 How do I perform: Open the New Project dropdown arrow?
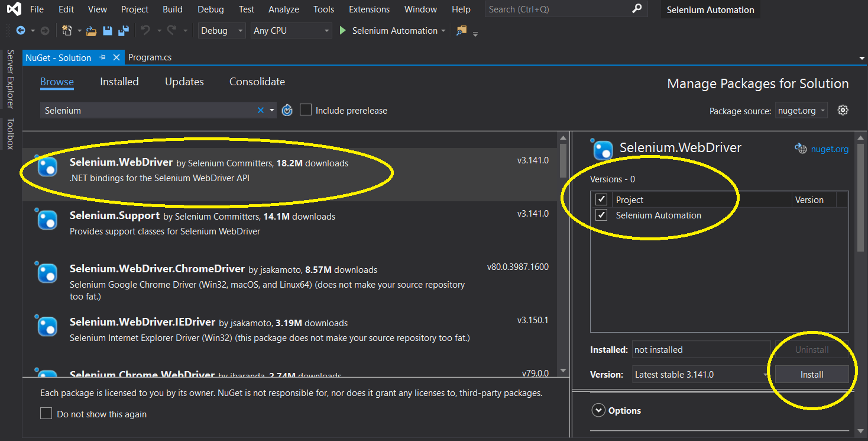[79, 31]
